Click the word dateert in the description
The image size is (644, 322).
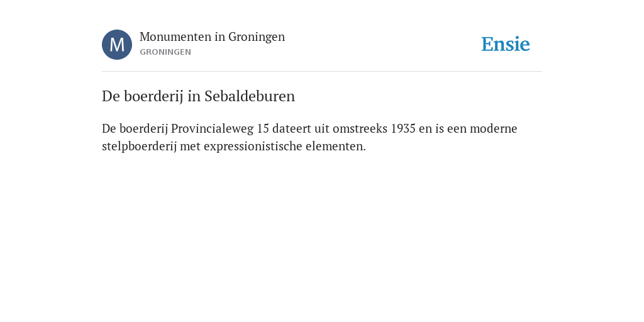(x=292, y=128)
